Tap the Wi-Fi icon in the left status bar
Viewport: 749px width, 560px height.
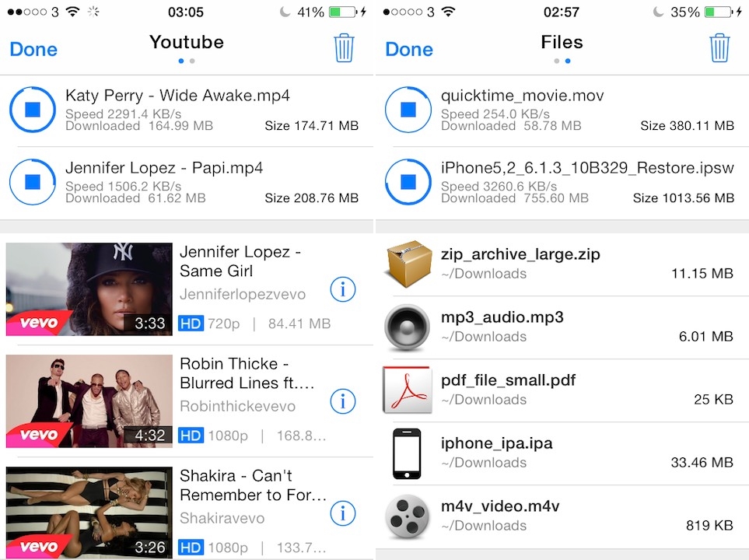pos(72,12)
